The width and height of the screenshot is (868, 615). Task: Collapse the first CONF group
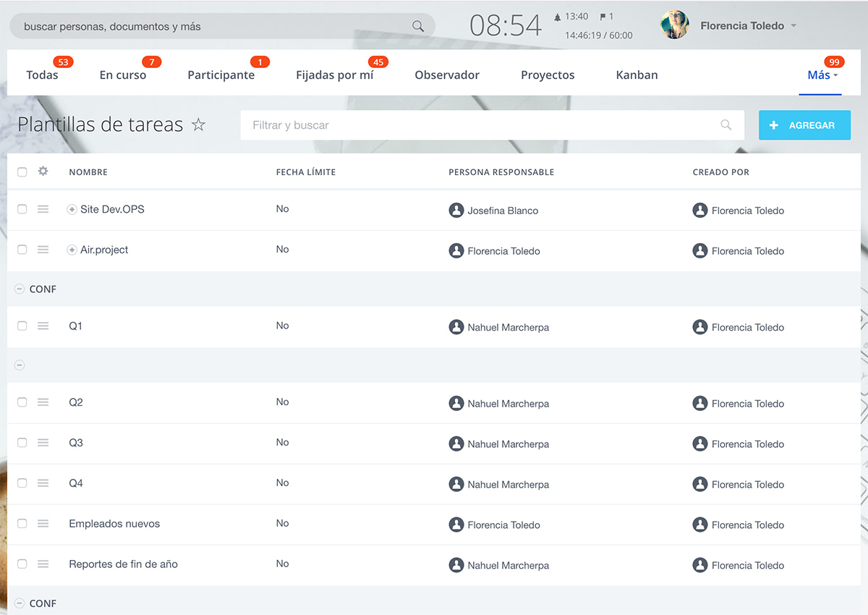(x=20, y=289)
